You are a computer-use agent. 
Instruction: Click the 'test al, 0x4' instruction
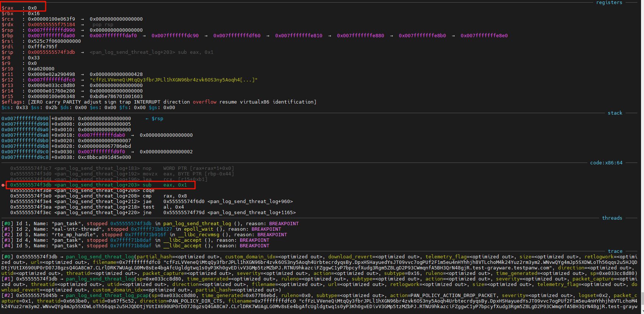point(163,207)
